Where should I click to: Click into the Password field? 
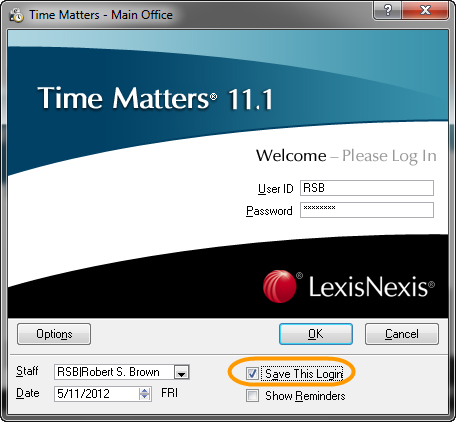pos(367,210)
